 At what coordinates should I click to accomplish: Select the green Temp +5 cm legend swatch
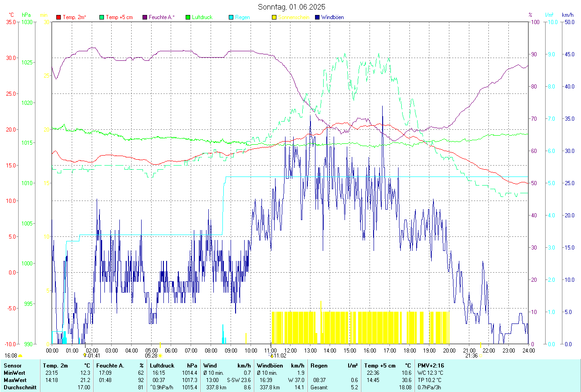[x=102, y=17]
